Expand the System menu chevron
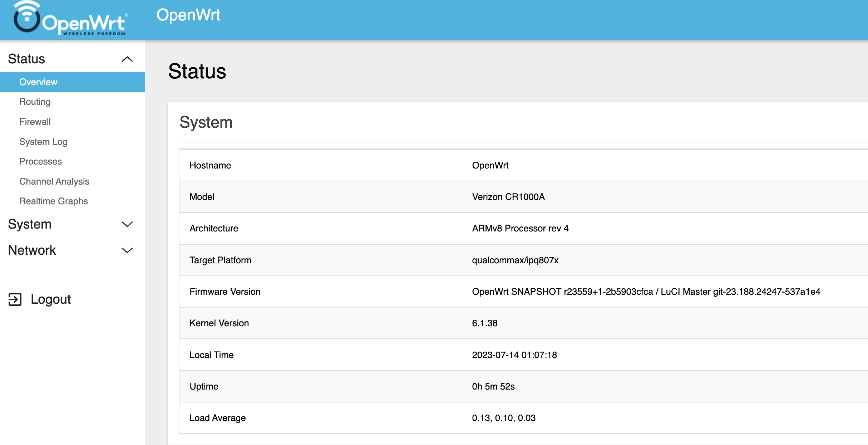This screenshot has height=445, width=868. pyautogui.click(x=127, y=224)
